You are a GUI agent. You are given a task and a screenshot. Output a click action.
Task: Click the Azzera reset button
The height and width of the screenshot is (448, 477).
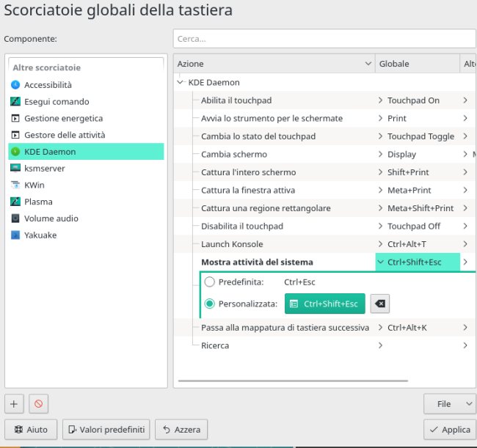181,430
